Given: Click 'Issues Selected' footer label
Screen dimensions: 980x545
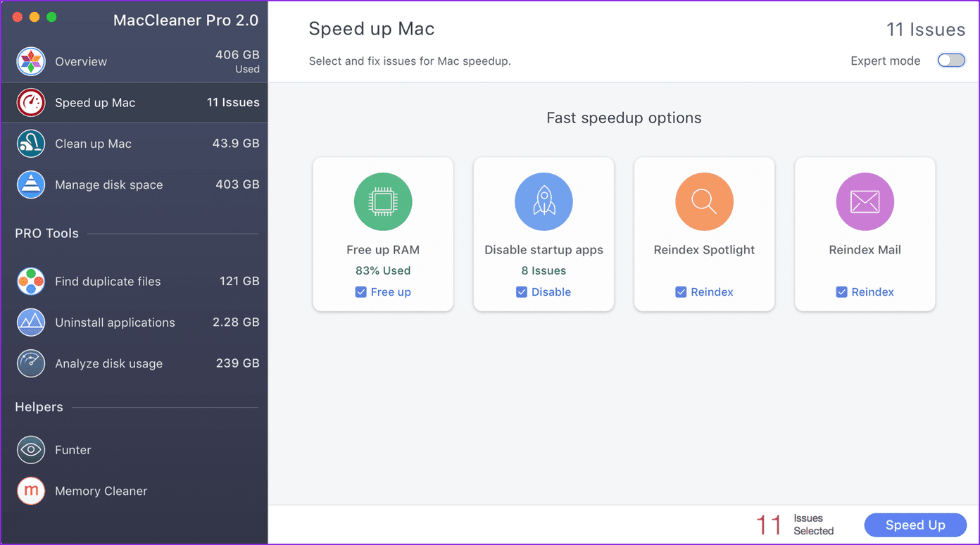Looking at the screenshot, I should (x=813, y=525).
